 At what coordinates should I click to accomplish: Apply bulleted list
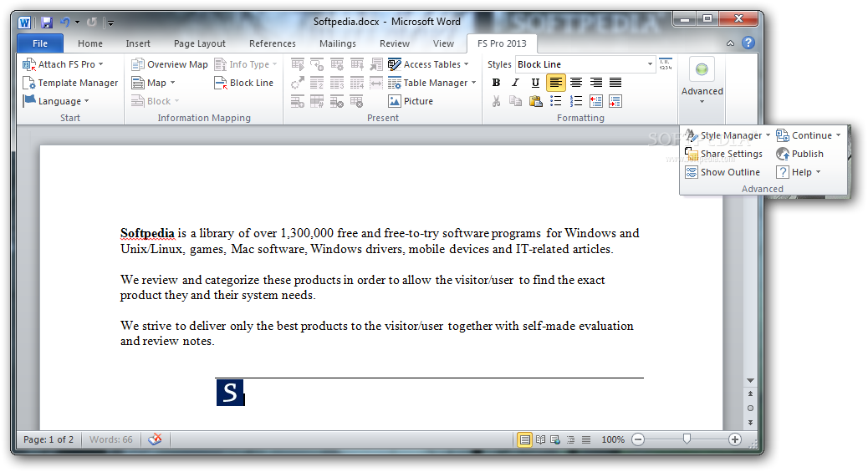point(556,101)
